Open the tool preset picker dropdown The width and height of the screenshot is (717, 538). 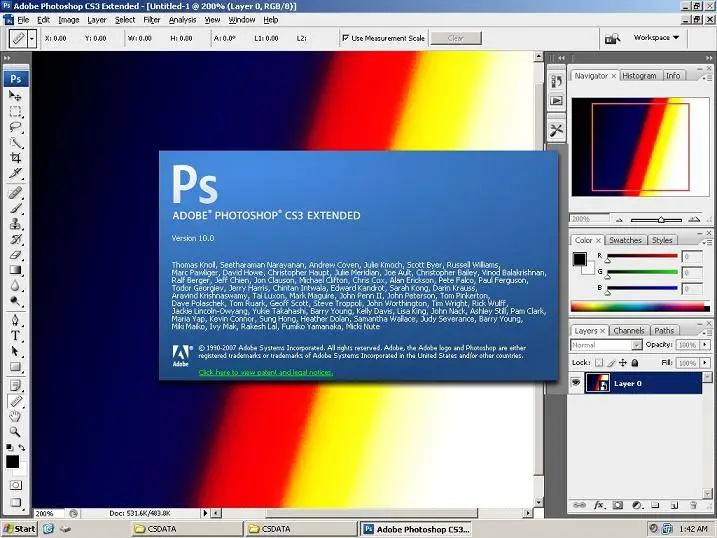[x=31, y=38]
